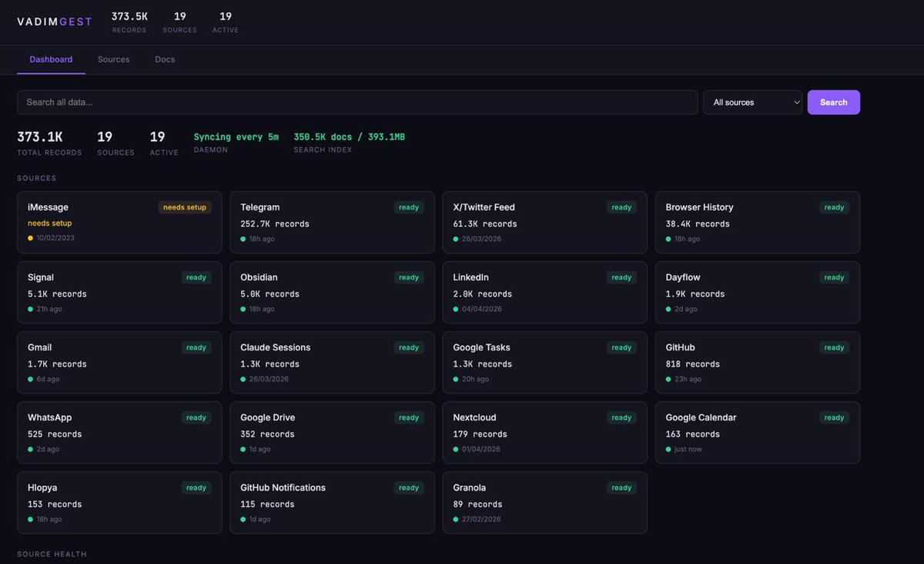Click the ready badge on Telegram
Screen dimensions: 924x564
tap(409, 207)
